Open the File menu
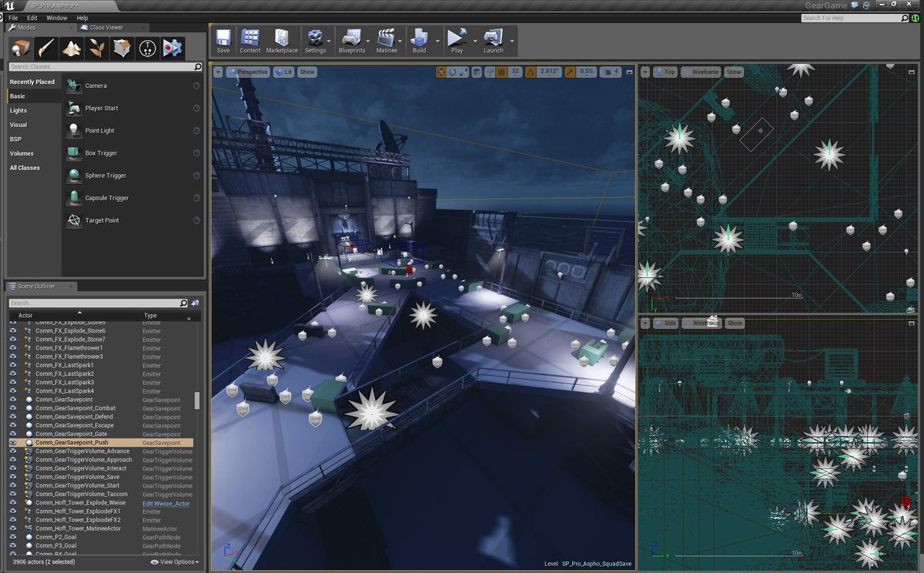The image size is (924, 573). pyautogui.click(x=13, y=18)
